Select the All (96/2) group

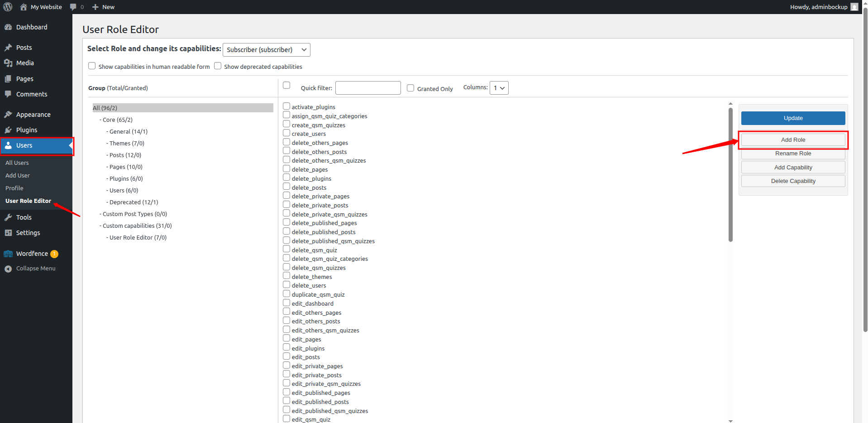pyautogui.click(x=183, y=108)
